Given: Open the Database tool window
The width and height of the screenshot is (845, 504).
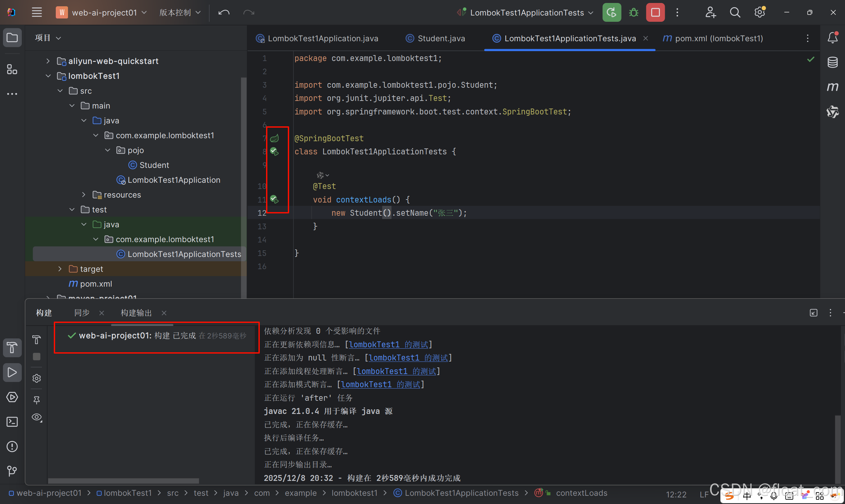Looking at the screenshot, I should tap(832, 62).
